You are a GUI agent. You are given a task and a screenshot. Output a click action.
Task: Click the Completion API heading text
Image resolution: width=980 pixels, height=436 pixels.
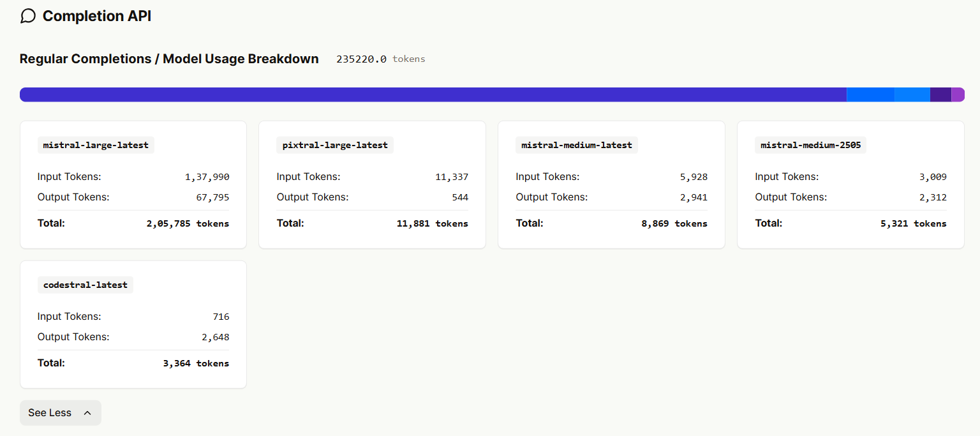tap(97, 16)
